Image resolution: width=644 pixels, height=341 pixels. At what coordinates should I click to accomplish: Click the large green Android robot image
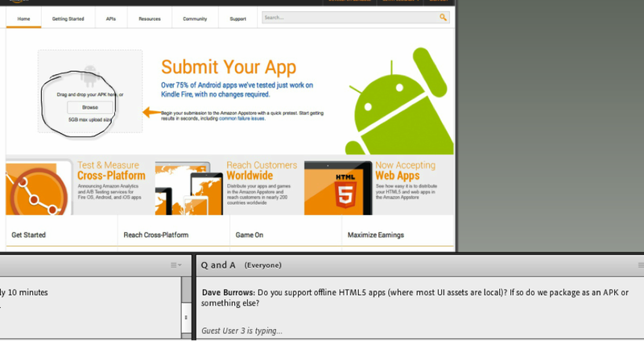399,103
